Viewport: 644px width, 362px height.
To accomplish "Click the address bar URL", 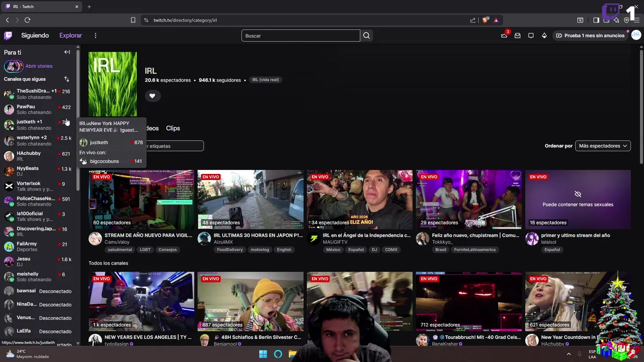I will (185, 20).
